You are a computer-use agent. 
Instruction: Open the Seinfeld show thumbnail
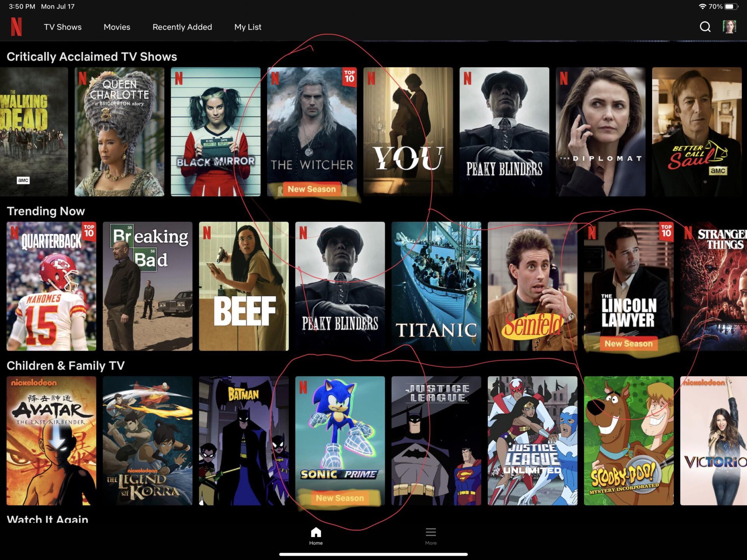click(532, 286)
